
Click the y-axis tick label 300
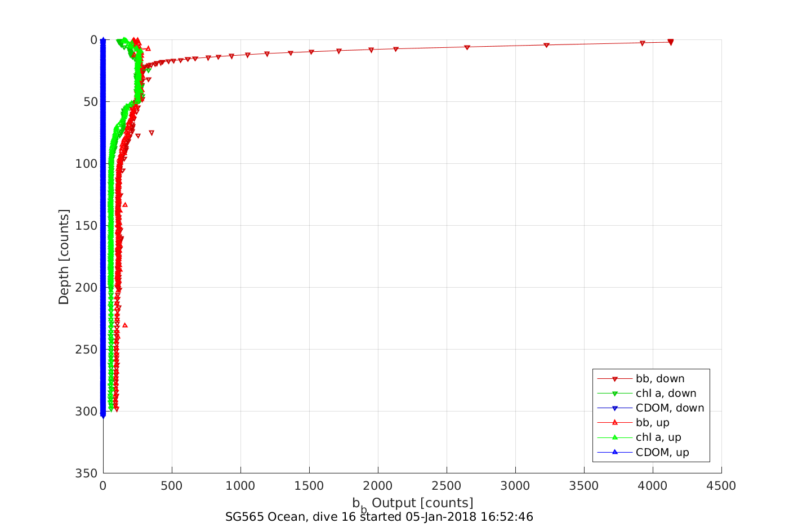[x=87, y=412]
